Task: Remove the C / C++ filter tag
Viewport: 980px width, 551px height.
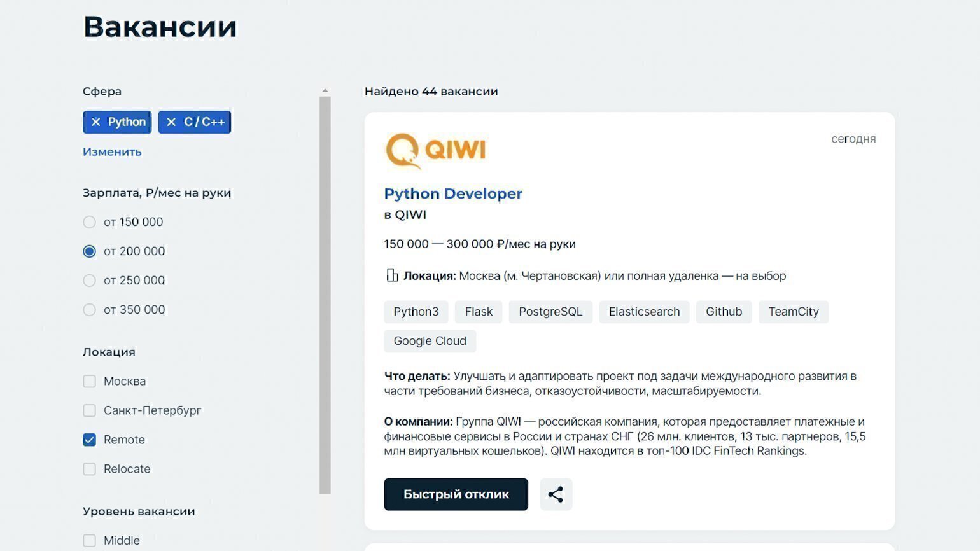Action: coord(171,122)
